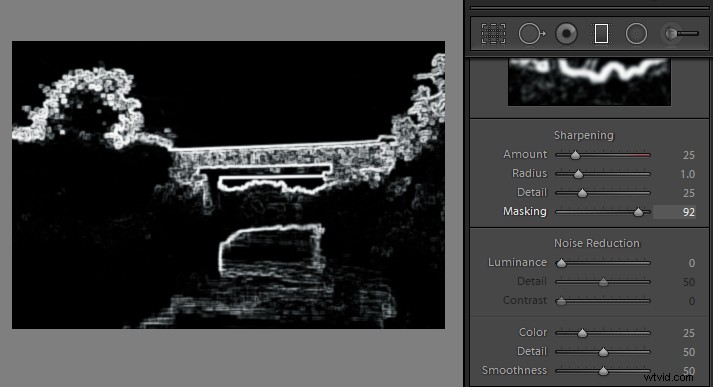Click the Luminance value 0 field

coord(692,263)
